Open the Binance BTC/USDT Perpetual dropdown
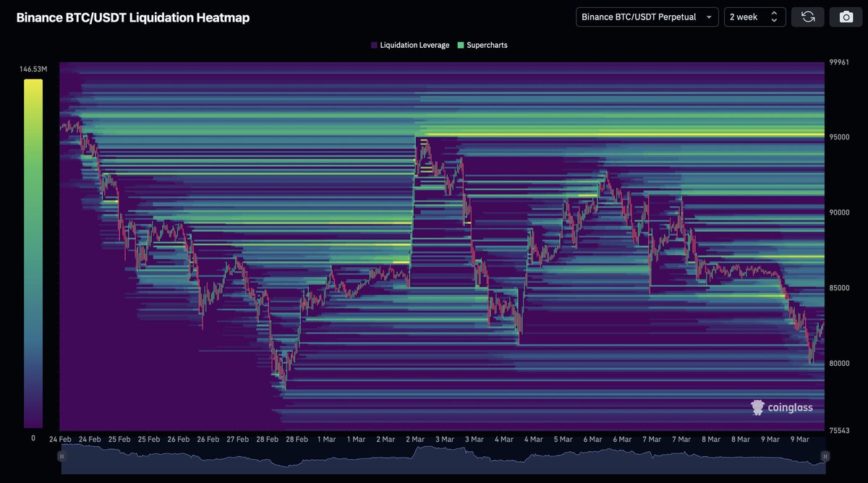Image resolution: width=868 pixels, height=483 pixels. click(647, 17)
